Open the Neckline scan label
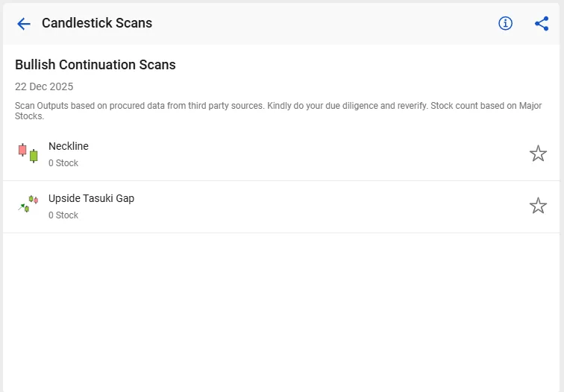The image size is (564, 392). [69, 146]
